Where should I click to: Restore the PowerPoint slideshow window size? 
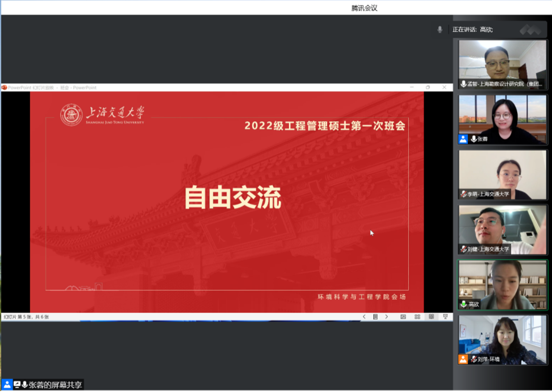(x=428, y=87)
